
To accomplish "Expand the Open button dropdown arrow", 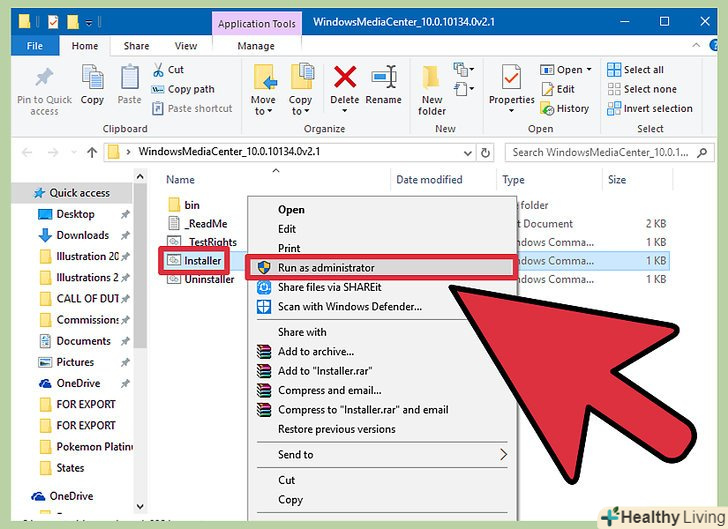I will [x=589, y=70].
